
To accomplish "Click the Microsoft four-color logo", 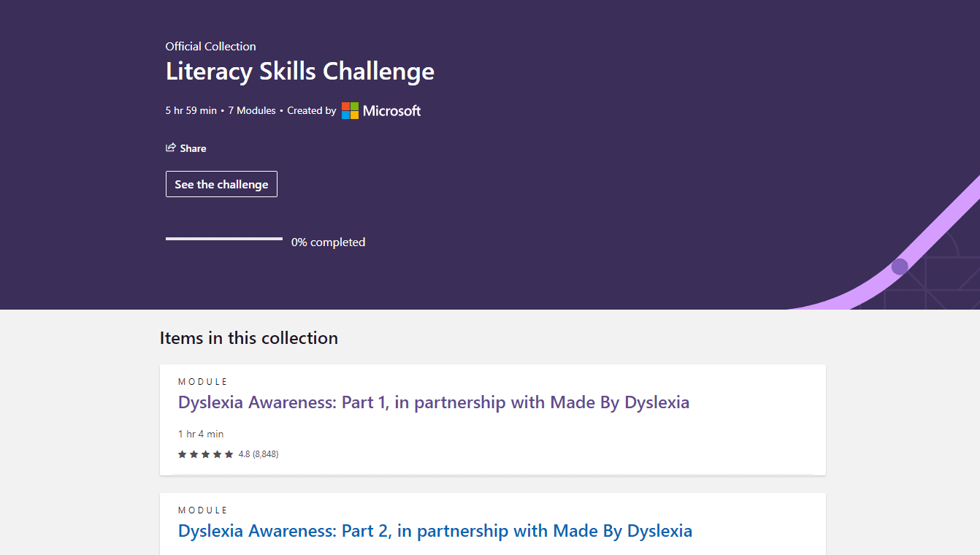I will [x=350, y=111].
